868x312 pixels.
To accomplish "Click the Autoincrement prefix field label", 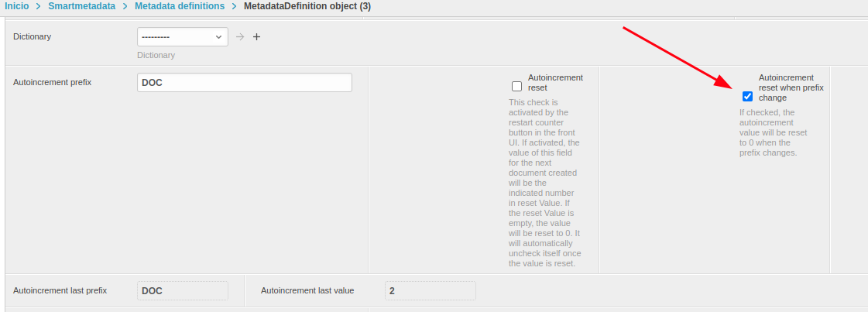I will tap(53, 82).
